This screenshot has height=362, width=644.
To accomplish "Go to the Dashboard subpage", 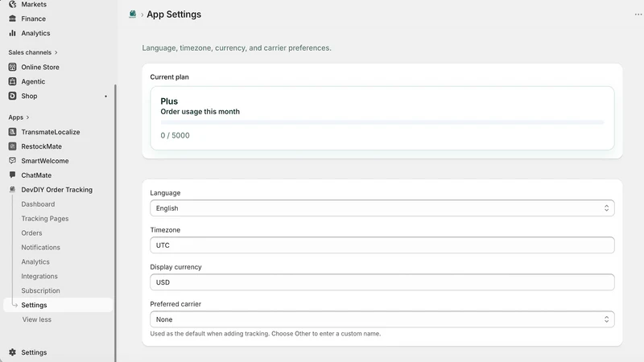I will coord(38,204).
